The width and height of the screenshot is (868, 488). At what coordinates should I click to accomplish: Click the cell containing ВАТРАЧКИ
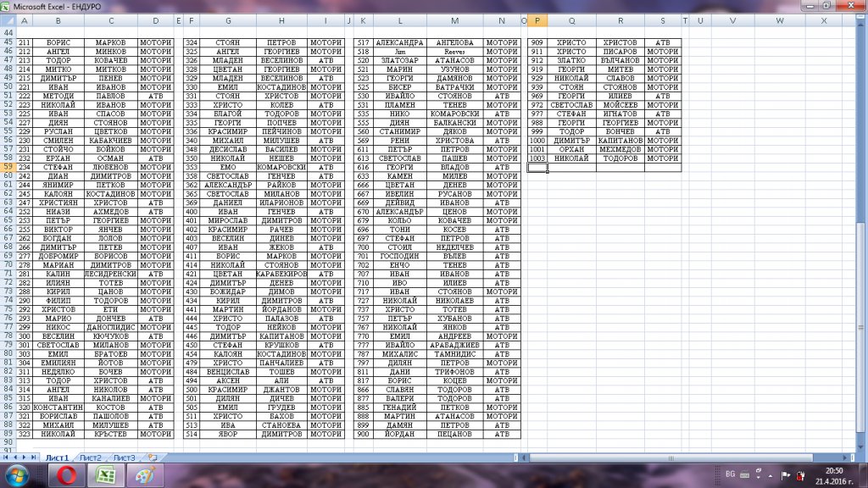click(454, 87)
